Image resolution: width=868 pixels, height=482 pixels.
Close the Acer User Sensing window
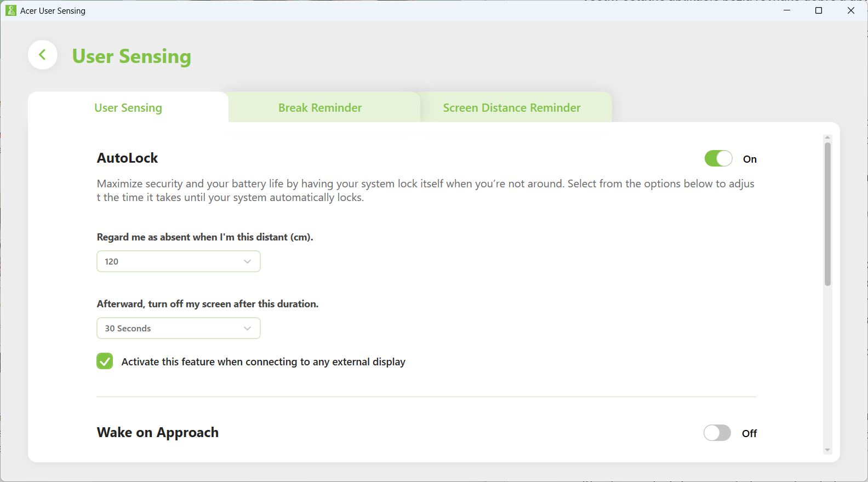850,10
